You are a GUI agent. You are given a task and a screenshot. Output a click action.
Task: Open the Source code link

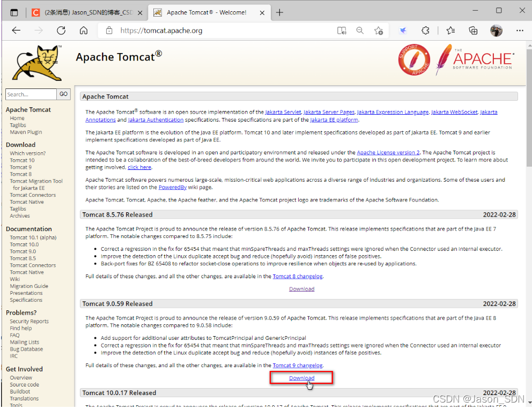point(25,384)
